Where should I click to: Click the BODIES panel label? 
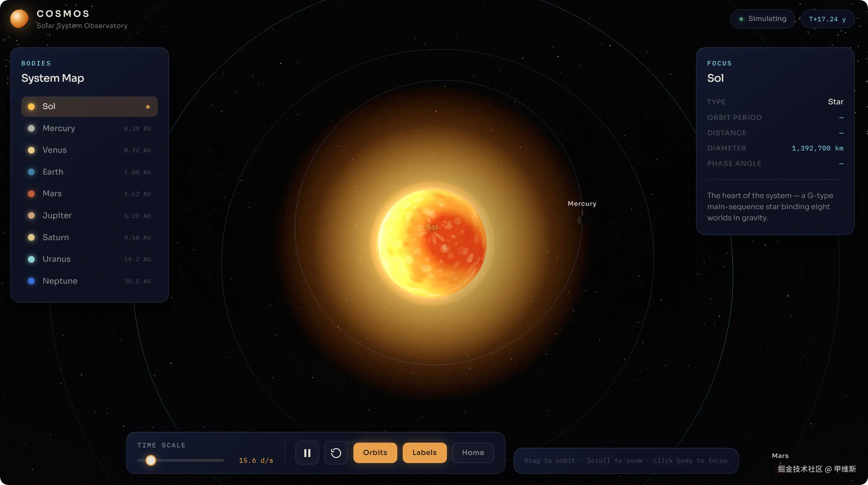[x=36, y=63]
